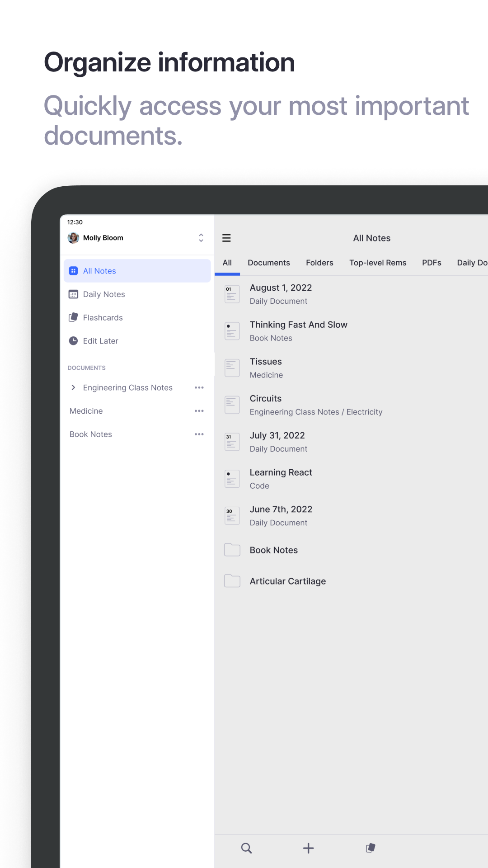The width and height of the screenshot is (488, 868).
Task: Switch to the All tab
Action: pyautogui.click(x=227, y=263)
